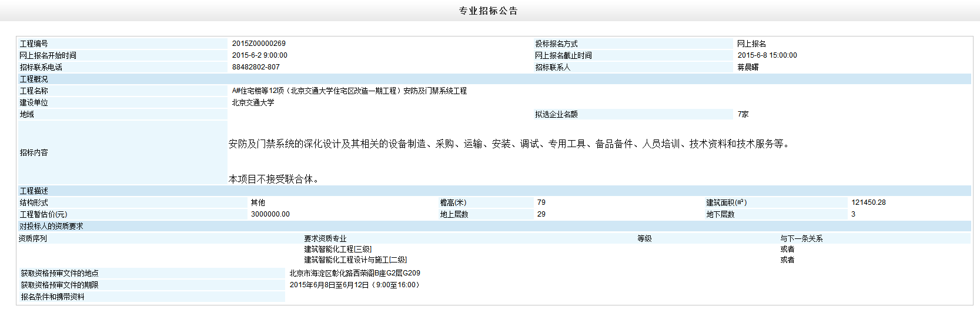980x309 pixels.
Task: Click the address 北京市海淀区彰化路西荣阁B座G2层G209
Action: [x=354, y=273]
